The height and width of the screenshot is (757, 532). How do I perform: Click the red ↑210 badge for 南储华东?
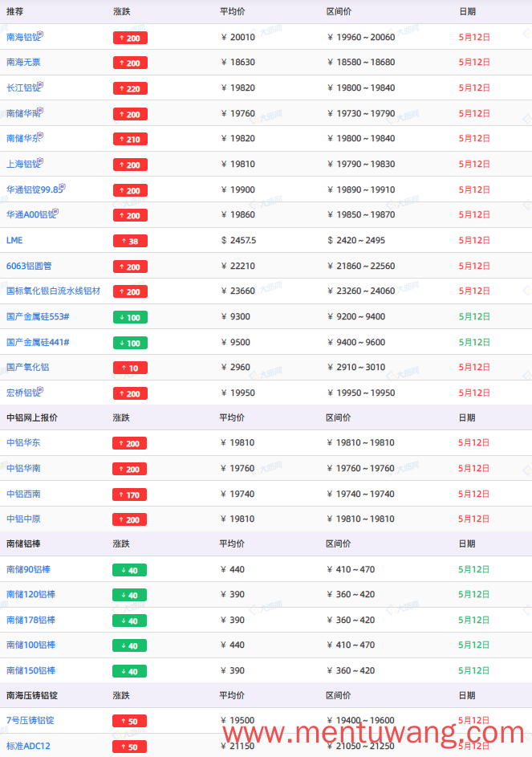(x=130, y=140)
